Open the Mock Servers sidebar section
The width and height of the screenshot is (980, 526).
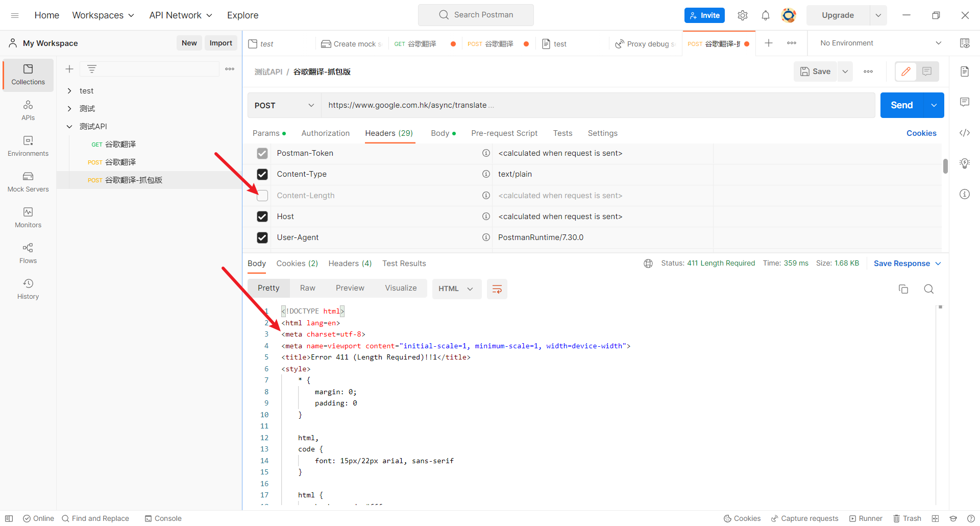(x=28, y=182)
